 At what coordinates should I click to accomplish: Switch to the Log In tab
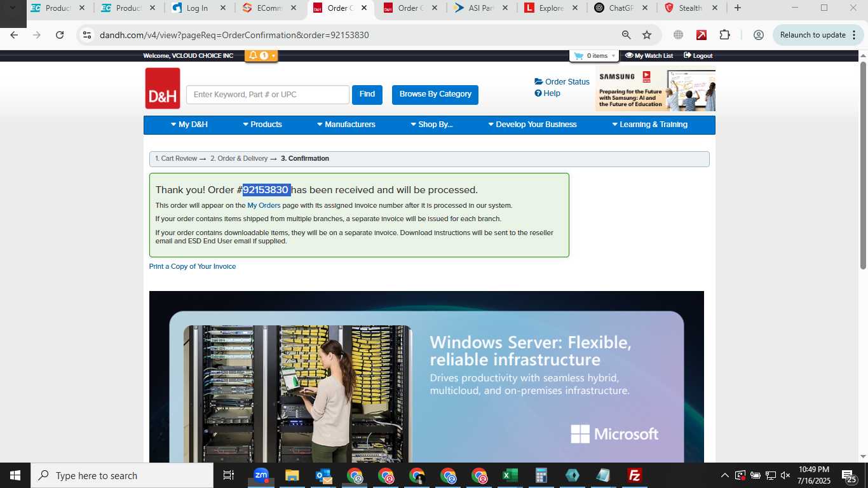[x=197, y=8]
